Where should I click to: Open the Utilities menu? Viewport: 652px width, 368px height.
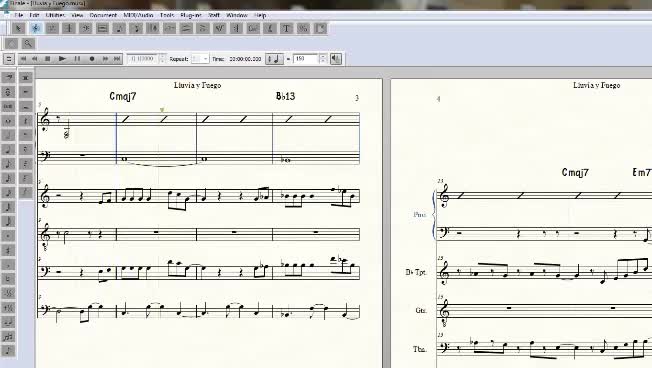point(55,15)
